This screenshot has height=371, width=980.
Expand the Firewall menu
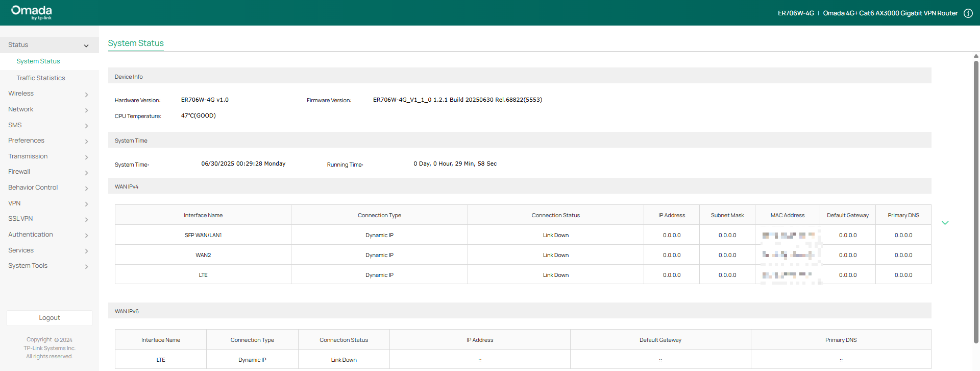[49, 172]
